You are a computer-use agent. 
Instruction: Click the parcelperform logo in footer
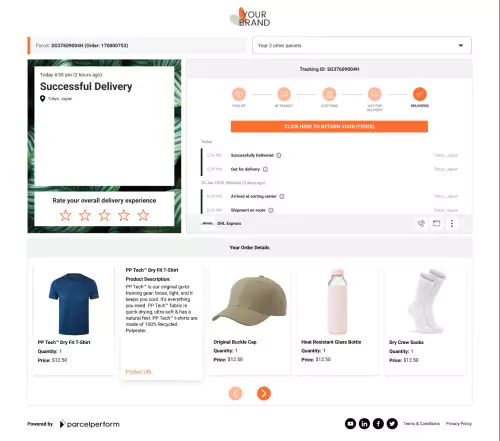coord(89,424)
